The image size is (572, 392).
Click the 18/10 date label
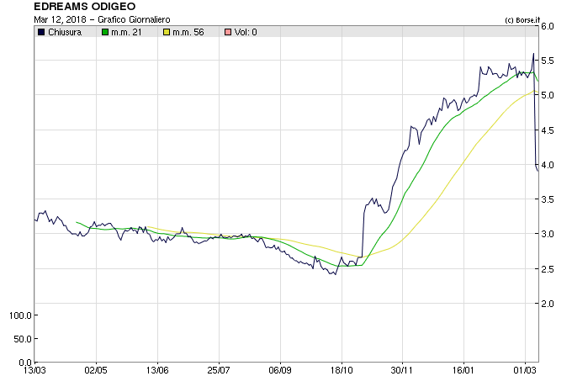click(342, 370)
